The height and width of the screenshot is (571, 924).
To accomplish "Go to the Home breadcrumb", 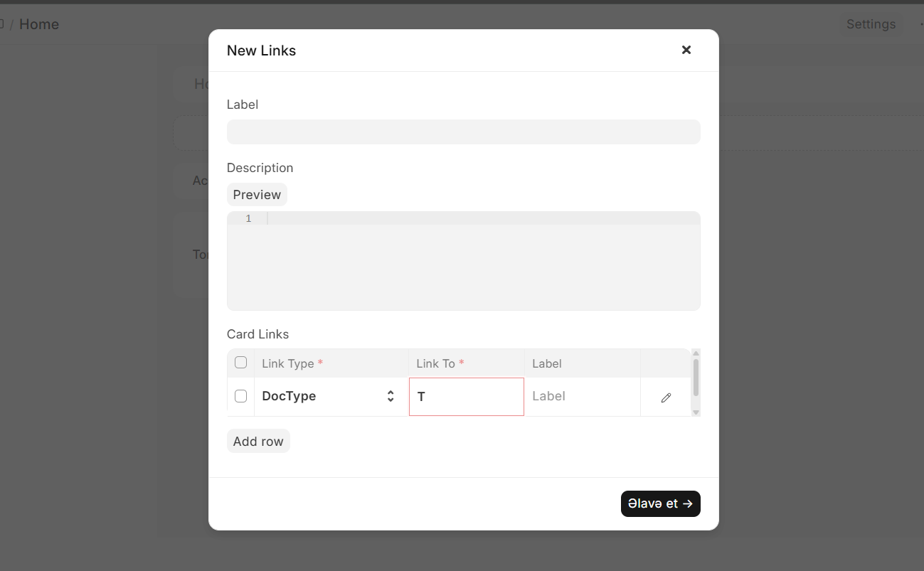I will 39,24.
